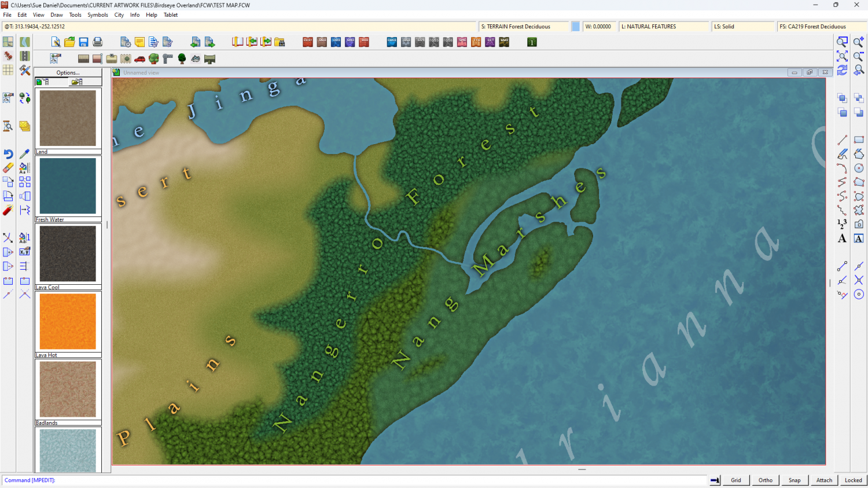
Task: Click the current color indicator swatch
Action: [576, 27]
